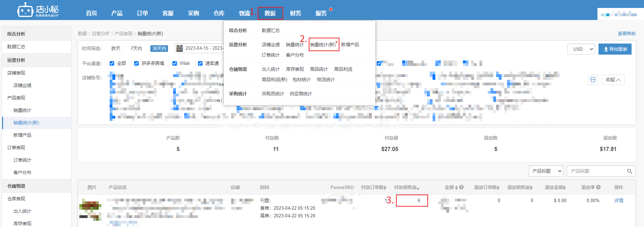Open 详情 link in product row
The image size is (644, 227).
click(619, 200)
